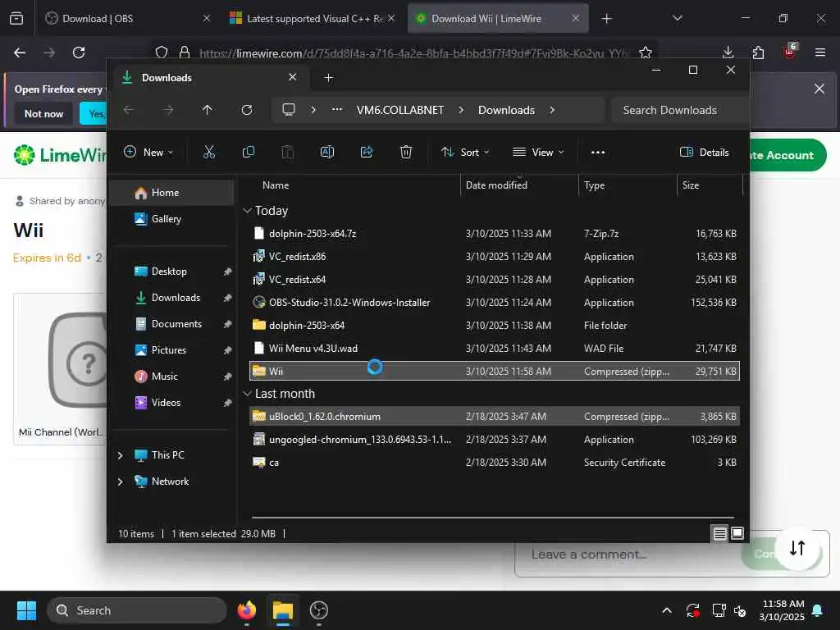Toggle the Details pane
840x630 pixels.
pos(704,152)
